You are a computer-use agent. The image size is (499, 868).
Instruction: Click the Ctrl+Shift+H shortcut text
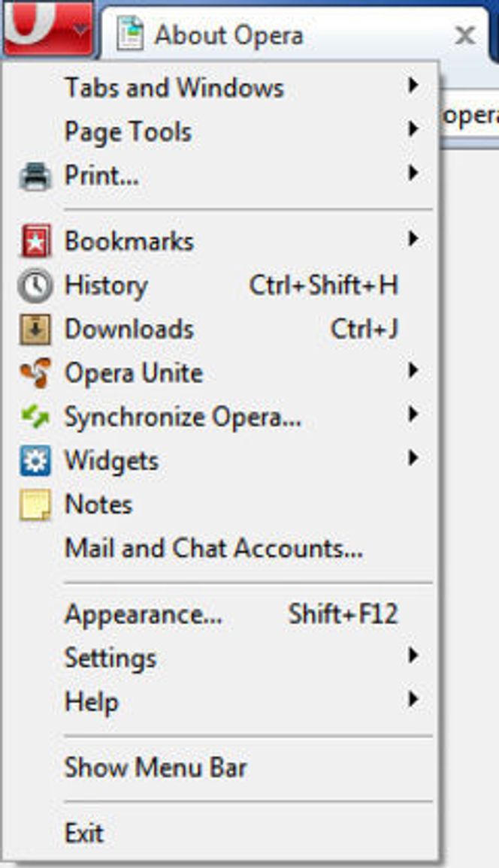(x=323, y=285)
